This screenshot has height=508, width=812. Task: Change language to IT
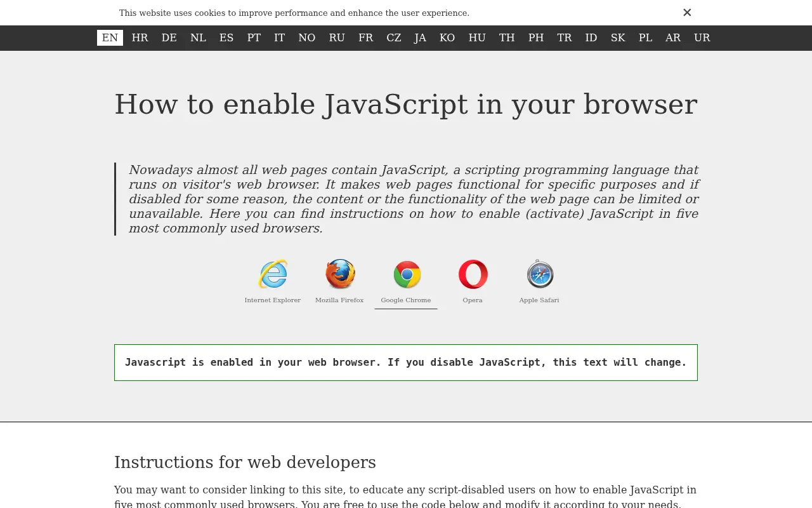coord(279,37)
